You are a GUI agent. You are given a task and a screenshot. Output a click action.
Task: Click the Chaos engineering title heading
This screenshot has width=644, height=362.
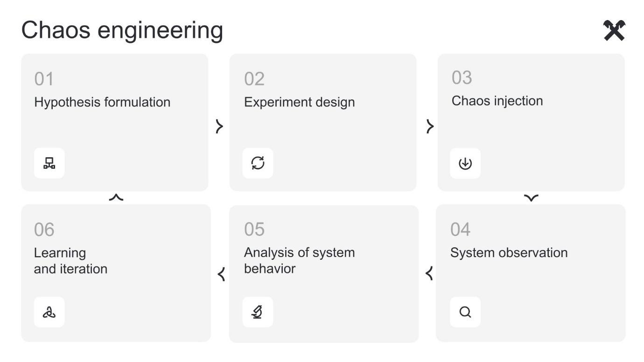point(122,30)
